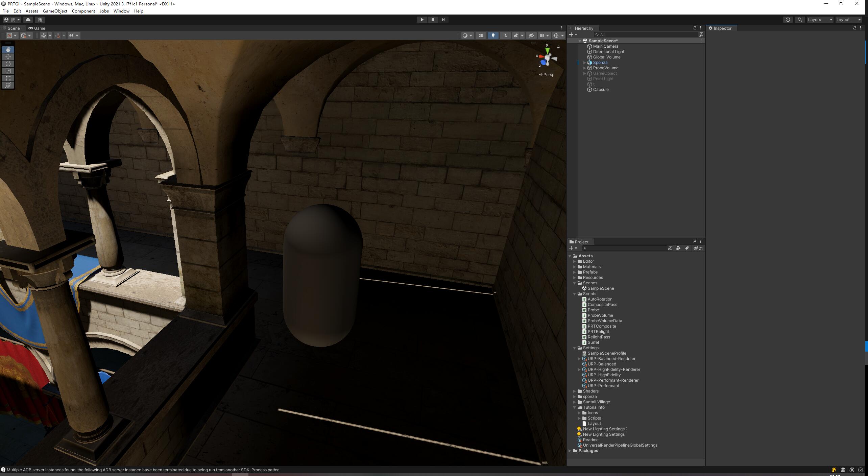Open the Layers dropdown
This screenshot has height=476, width=868.
[x=820, y=20]
